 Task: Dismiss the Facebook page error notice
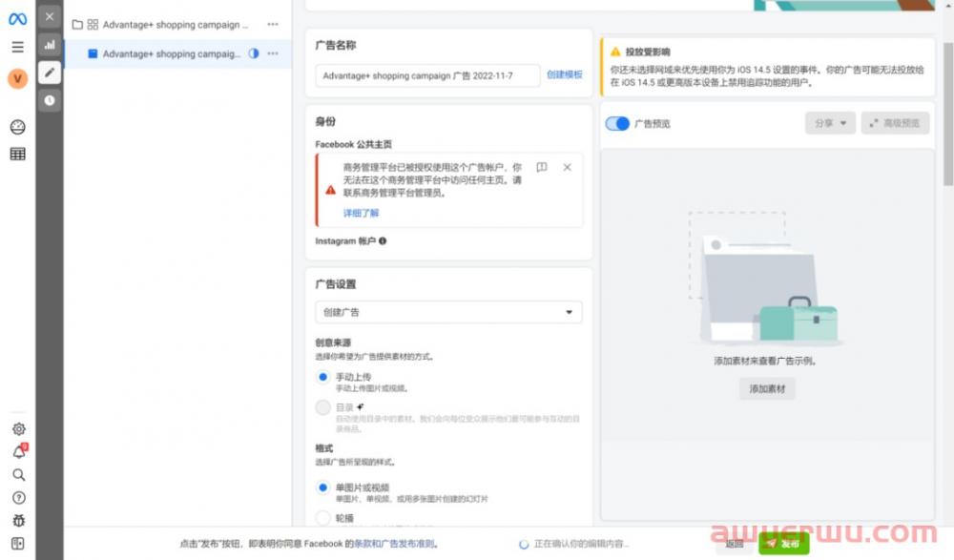[x=567, y=167]
